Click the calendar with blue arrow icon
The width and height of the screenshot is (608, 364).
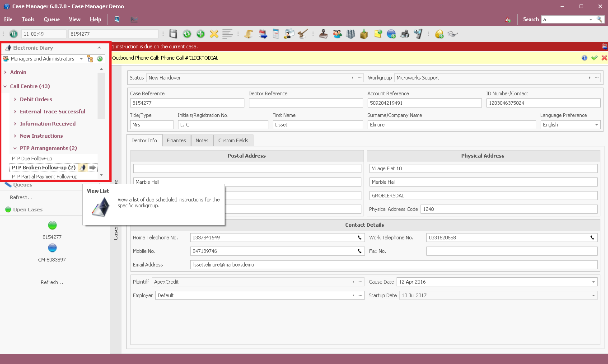click(x=262, y=34)
